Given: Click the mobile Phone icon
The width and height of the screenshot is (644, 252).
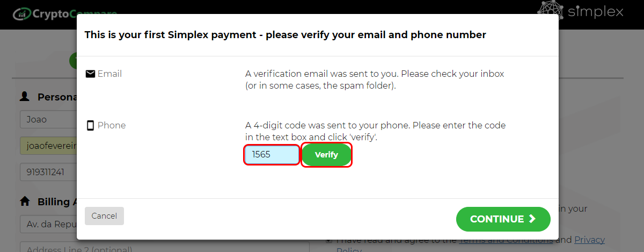Looking at the screenshot, I should coord(90,126).
